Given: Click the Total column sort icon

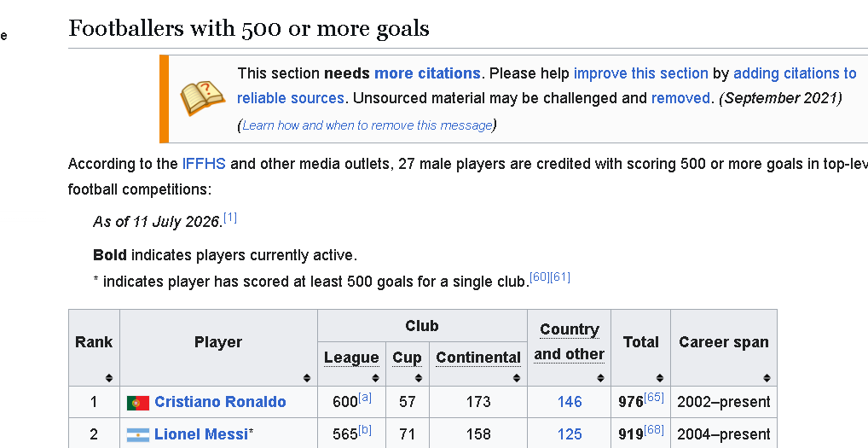Looking at the screenshot, I should (659, 378).
